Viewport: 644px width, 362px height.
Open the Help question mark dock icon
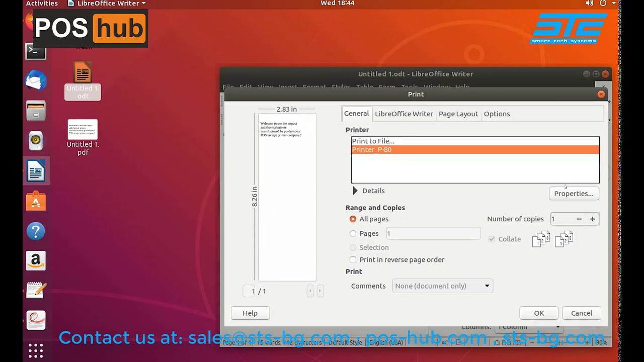coord(36,231)
